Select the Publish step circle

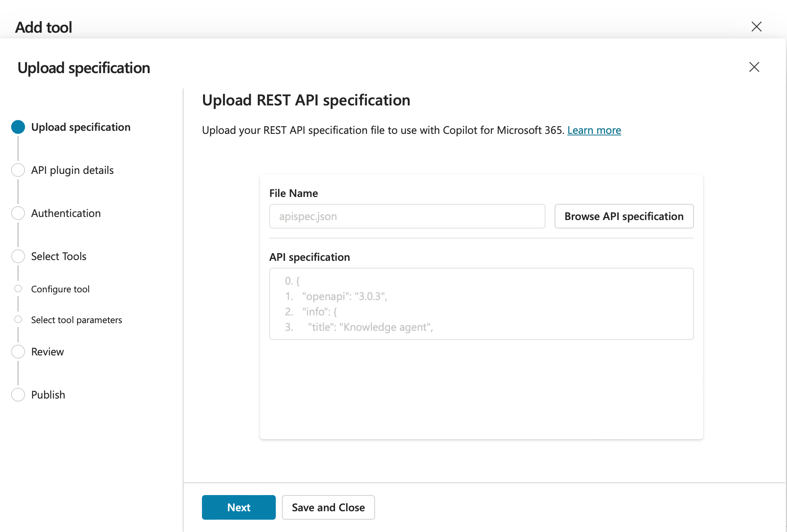[x=18, y=395]
